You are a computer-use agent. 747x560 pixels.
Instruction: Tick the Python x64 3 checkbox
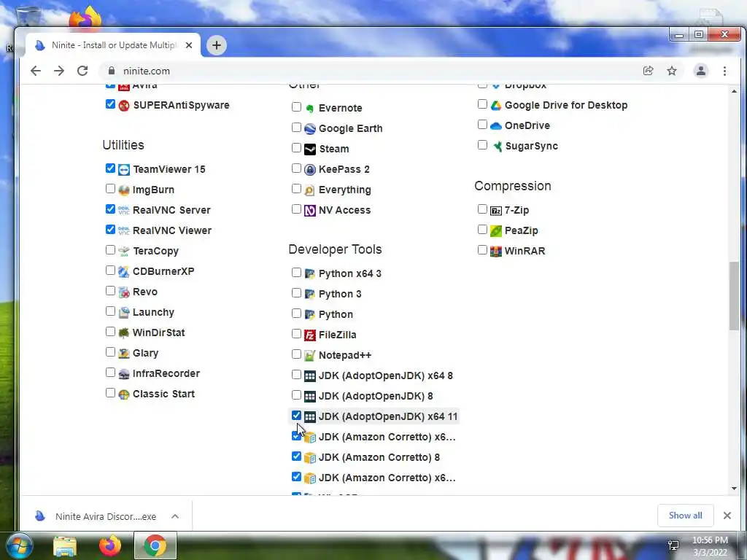(296, 273)
